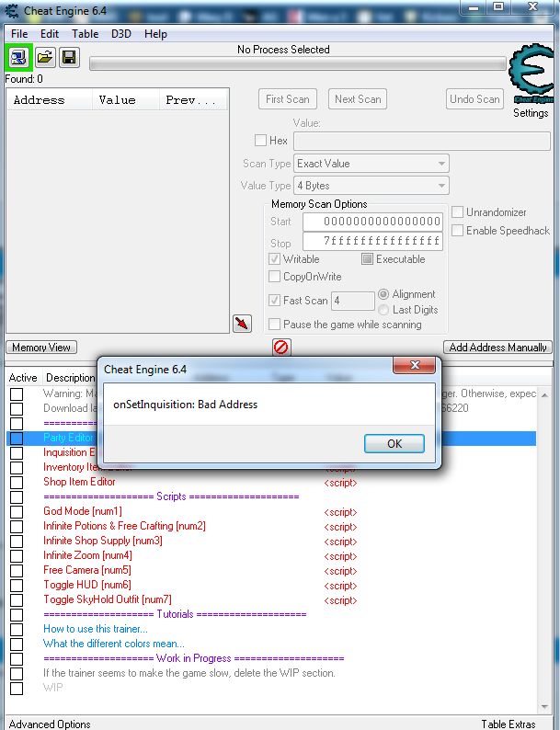
Task: Enable the Free Camera [num5] script checkbox
Action: tap(17, 570)
